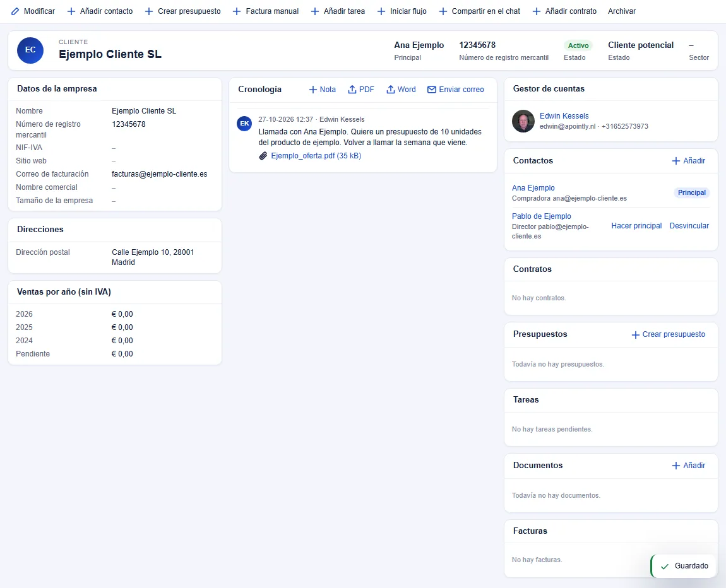
Task: Click the paperclip icon of Ejemplo_oferta.pdf
Action: click(x=263, y=156)
